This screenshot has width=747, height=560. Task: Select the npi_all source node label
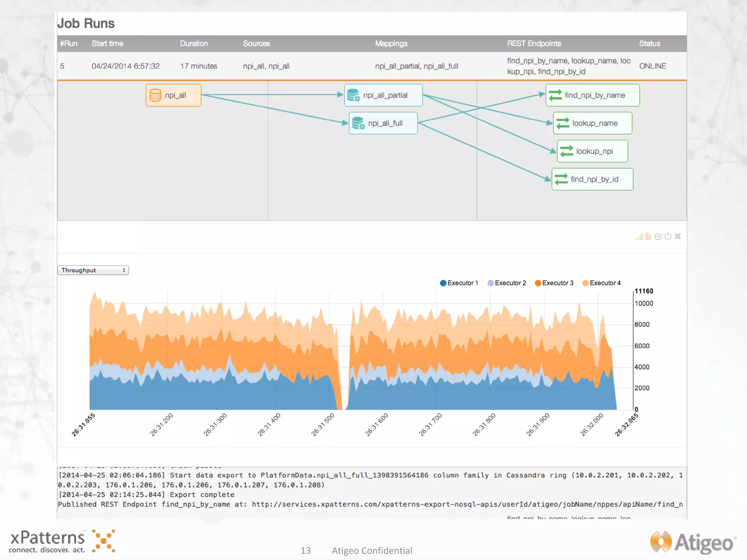(x=175, y=95)
